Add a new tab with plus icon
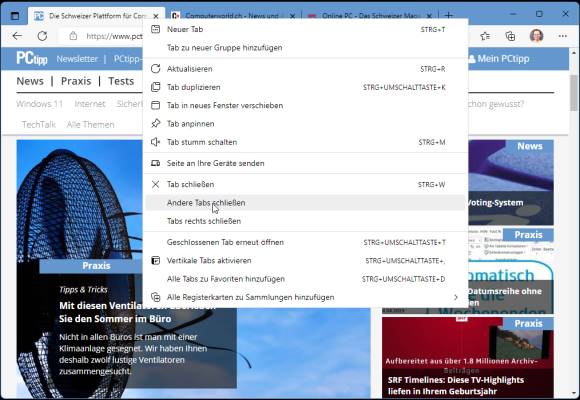 click(x=448, y=16)
